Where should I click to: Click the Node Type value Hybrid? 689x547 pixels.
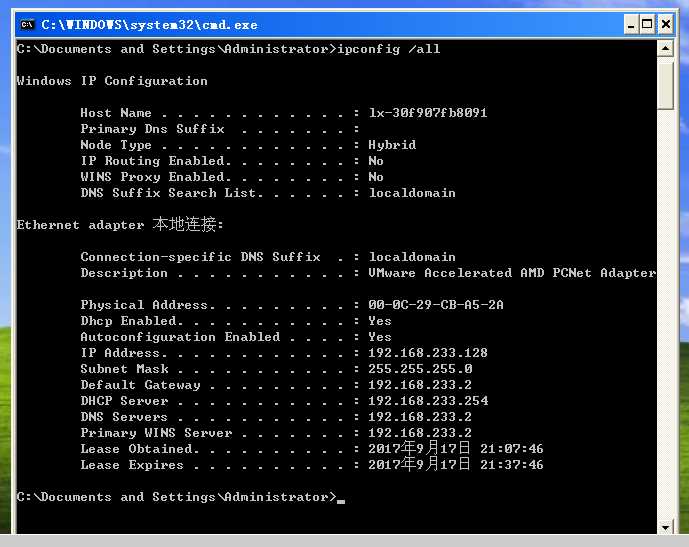coord(392,145)
